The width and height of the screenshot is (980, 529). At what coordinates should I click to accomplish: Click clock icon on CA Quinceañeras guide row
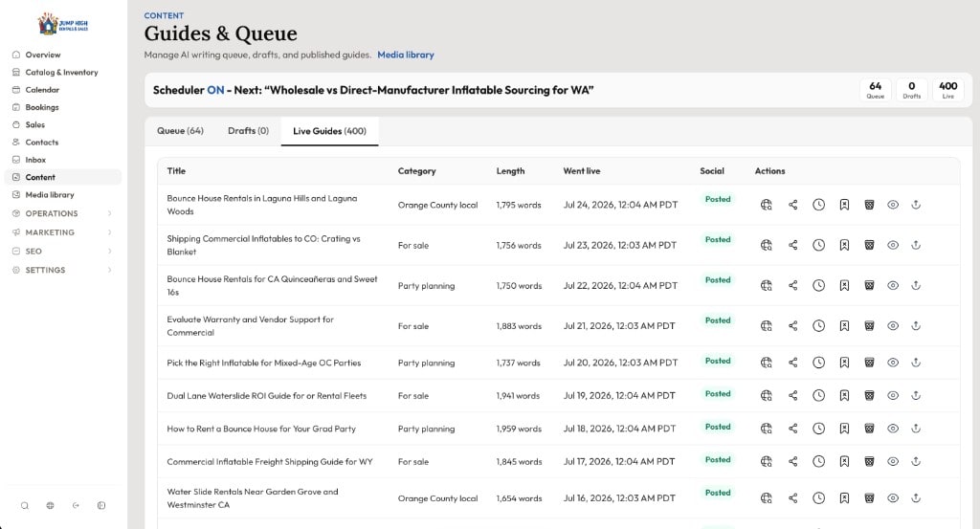click(x=819, y=285)
